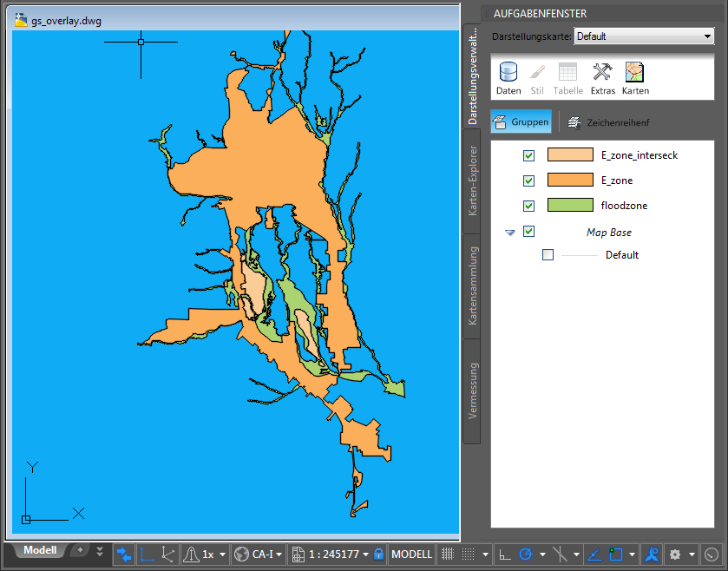Open the 1:245177 scale dropdown

[334, 554]
